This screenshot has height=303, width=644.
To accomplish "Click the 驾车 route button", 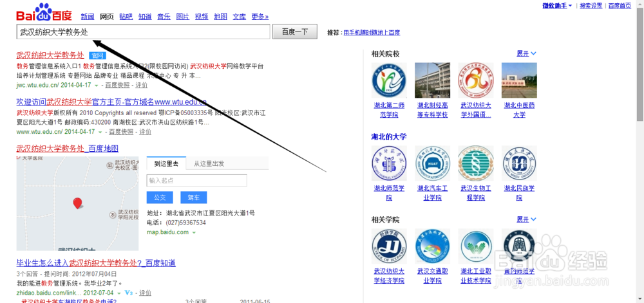I will (x=193, y=197).
